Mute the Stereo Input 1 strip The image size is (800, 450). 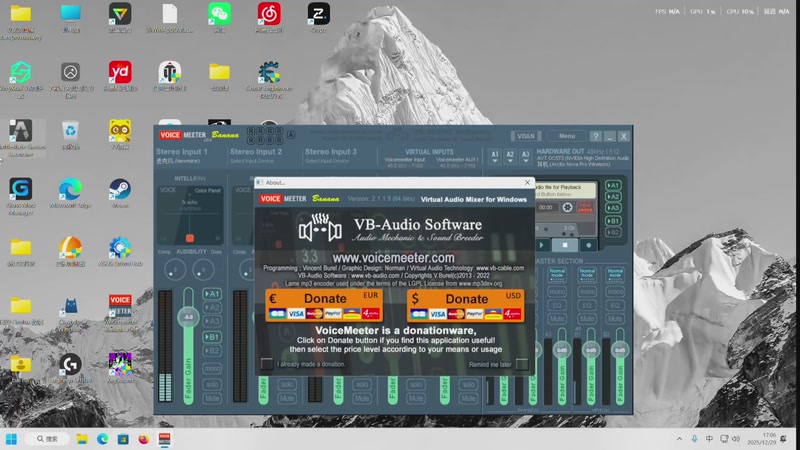(212, 398)
